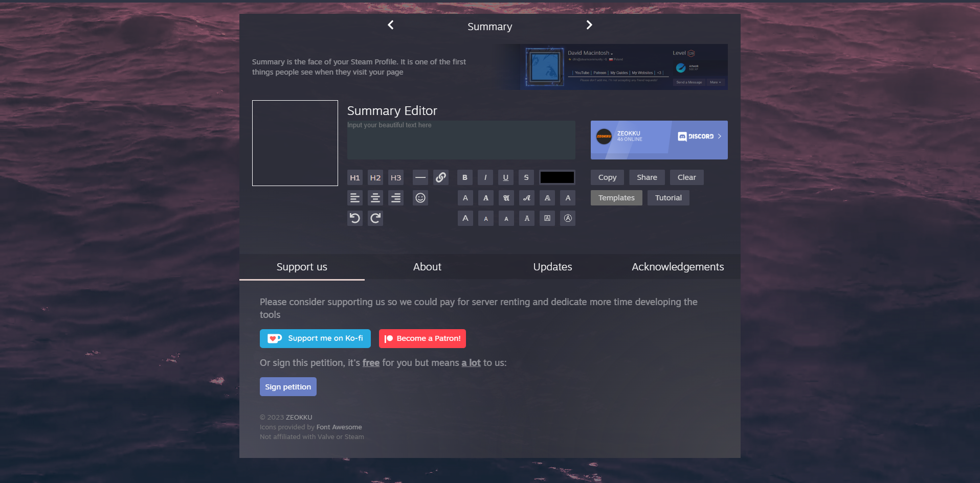980x483 pixels.
Task: Switch to the Support us tab
Action: coord(302,267)
